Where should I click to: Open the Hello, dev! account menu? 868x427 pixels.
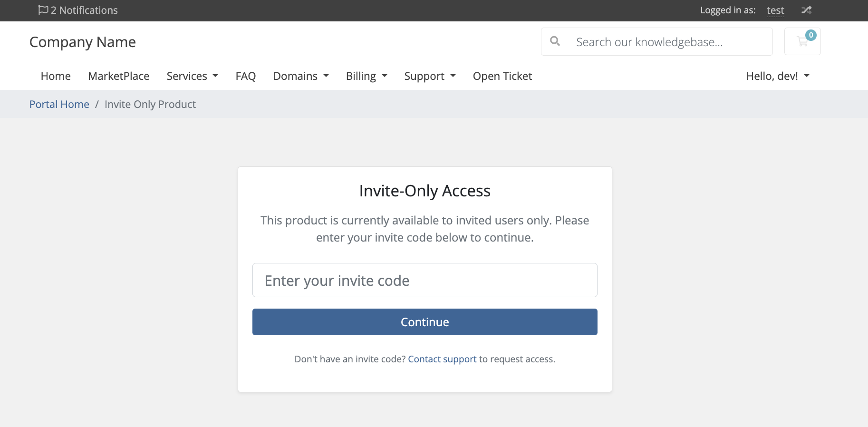point(777,76)
